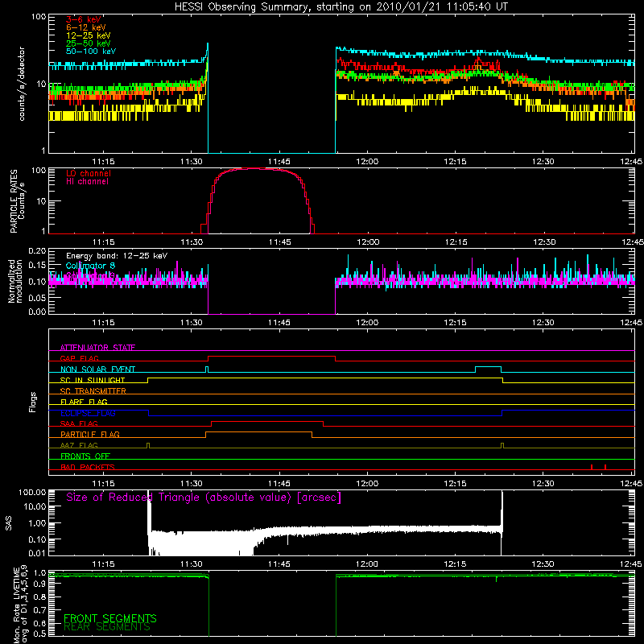Click the vertical Flags axis title
This screenshot has width=644, height=644.
point(33,402)
